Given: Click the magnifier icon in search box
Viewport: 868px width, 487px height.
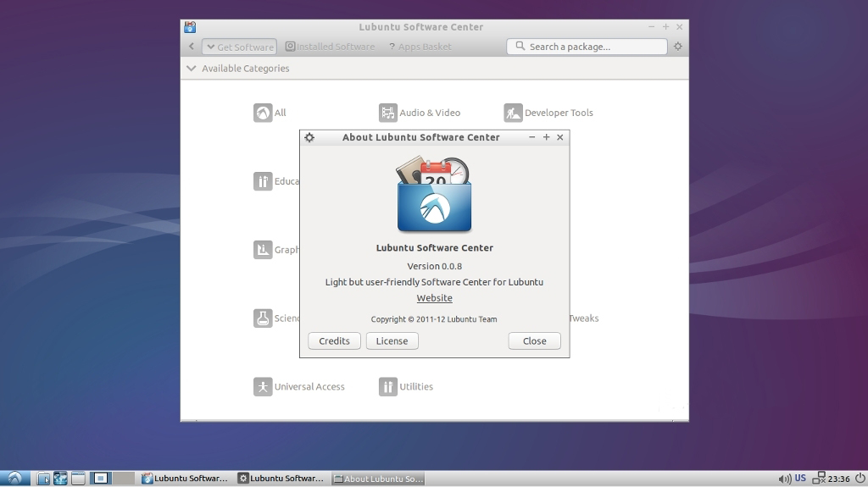Looking at the screenshot, I should [520, 47].
